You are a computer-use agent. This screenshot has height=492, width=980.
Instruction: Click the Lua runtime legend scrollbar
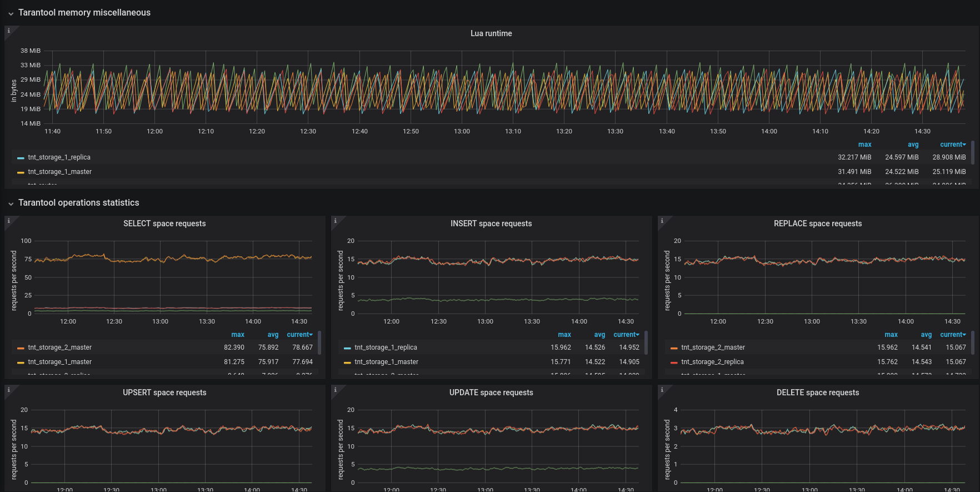pos(972,152)
